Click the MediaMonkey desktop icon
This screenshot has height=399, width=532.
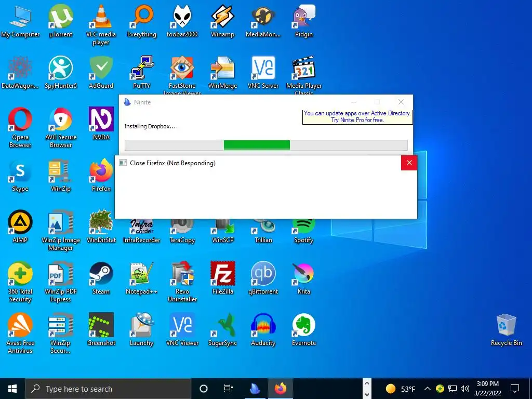tap(263, 21)
